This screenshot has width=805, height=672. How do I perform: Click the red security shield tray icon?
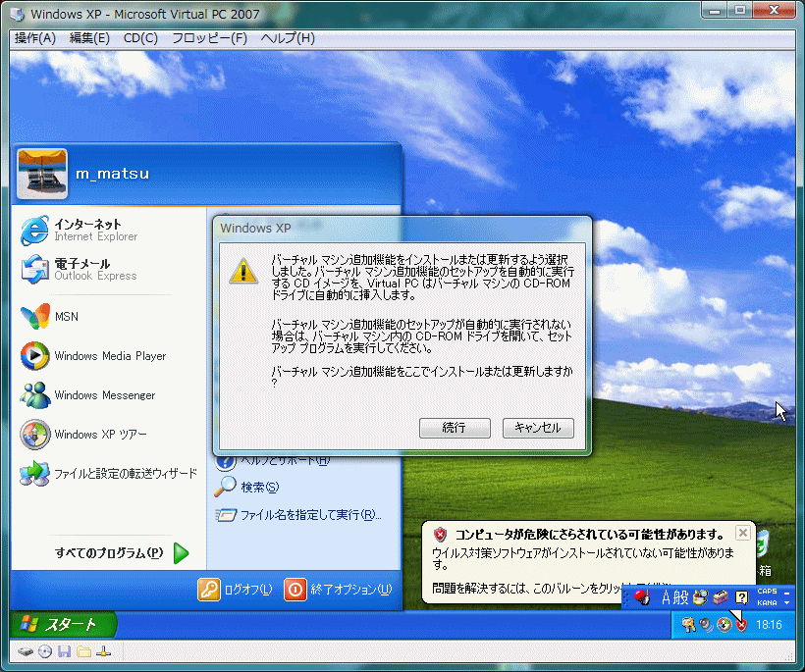(741, 625)
